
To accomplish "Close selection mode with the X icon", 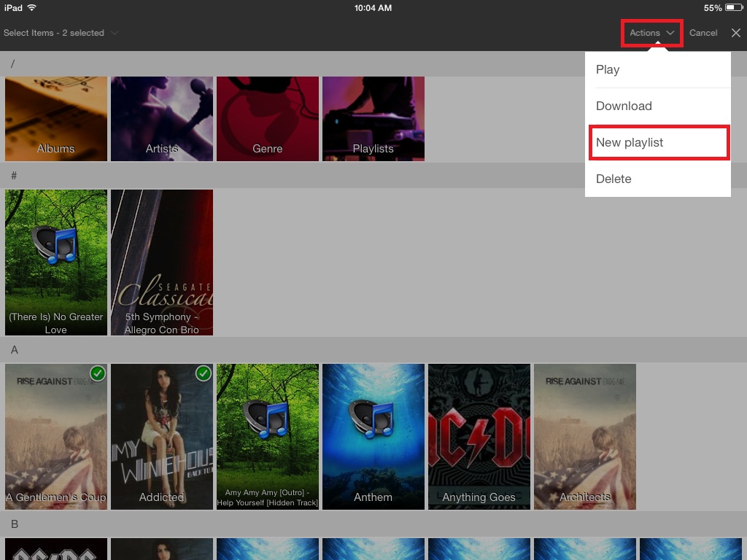I will pyautogui.click(x=736, y=33).
